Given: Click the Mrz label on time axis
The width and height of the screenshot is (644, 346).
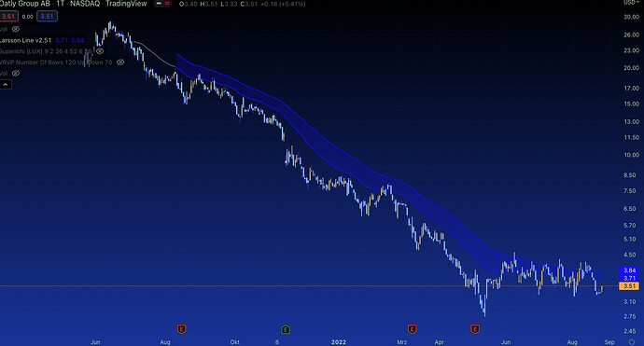Looking at the screenshot, I should point(401,342).
